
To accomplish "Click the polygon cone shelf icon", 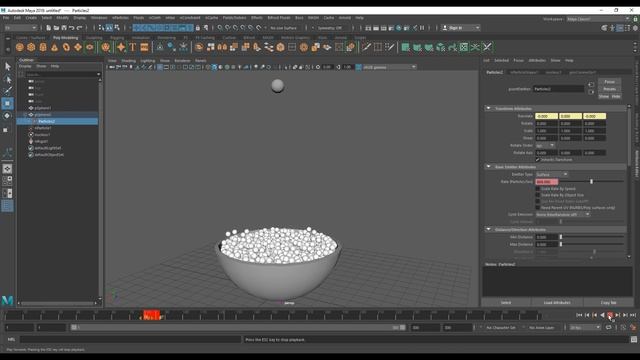I will [54, 47].
